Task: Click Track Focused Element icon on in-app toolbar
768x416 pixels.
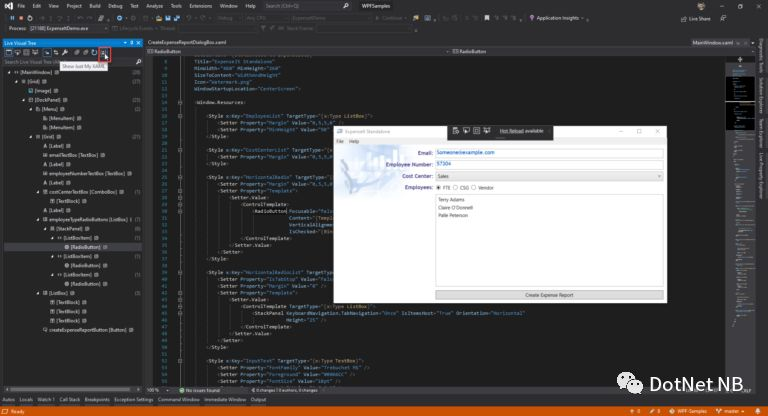Action: click(486, 131)
